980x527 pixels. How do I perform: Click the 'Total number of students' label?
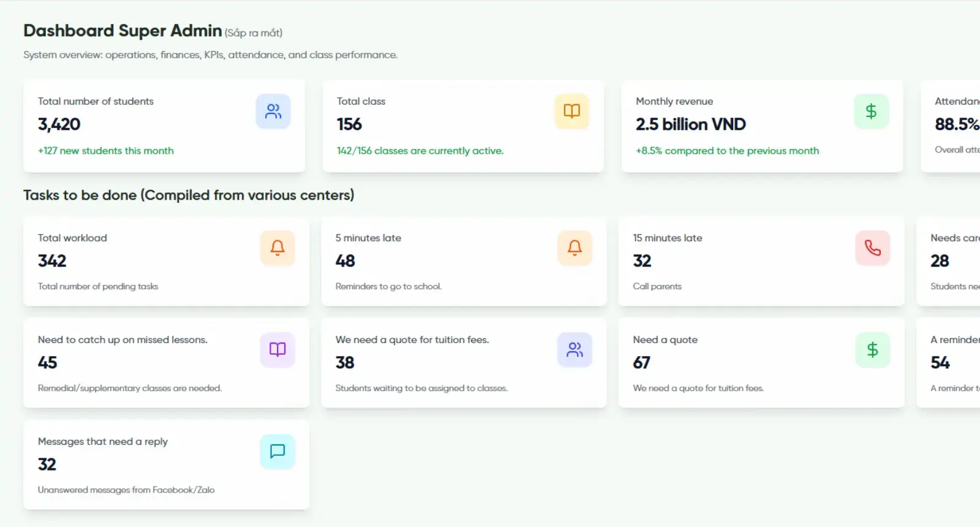(x=96, y=101)
